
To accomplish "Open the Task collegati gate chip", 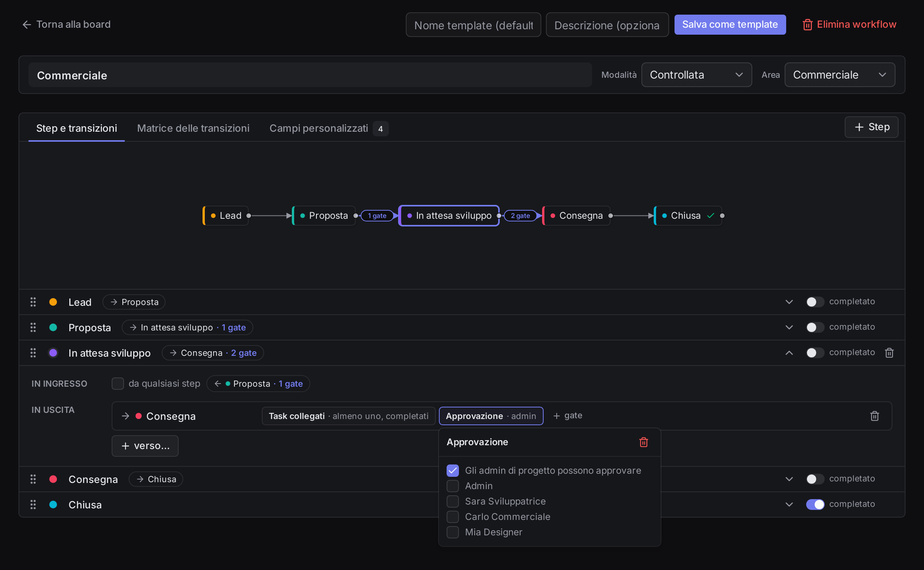I will 348,416.
